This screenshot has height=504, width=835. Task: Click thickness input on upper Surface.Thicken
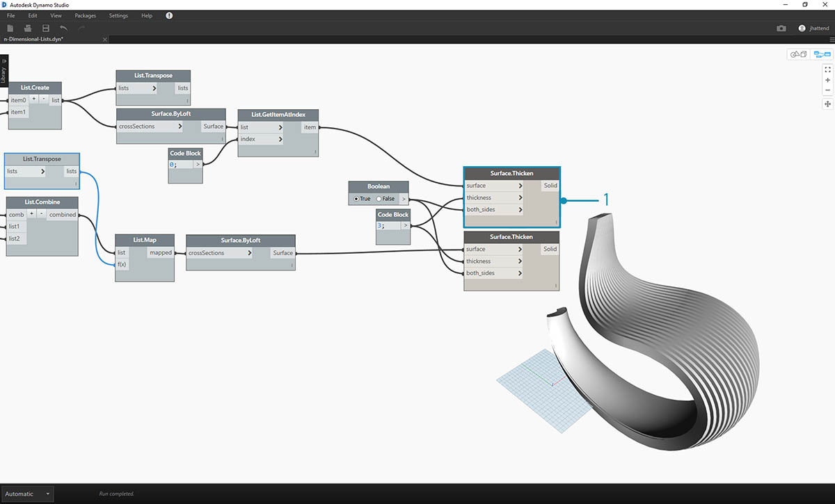[494, 197]
